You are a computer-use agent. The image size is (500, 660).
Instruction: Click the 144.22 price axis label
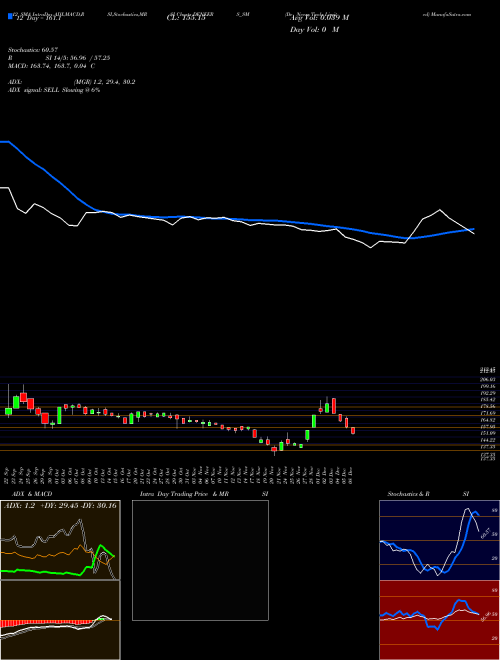point(489,440)
